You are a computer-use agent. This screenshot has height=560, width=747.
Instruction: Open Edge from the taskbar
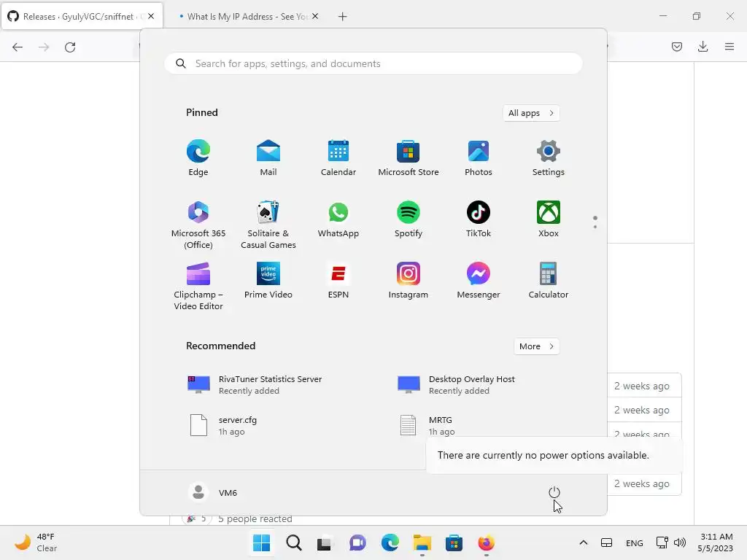390,542
